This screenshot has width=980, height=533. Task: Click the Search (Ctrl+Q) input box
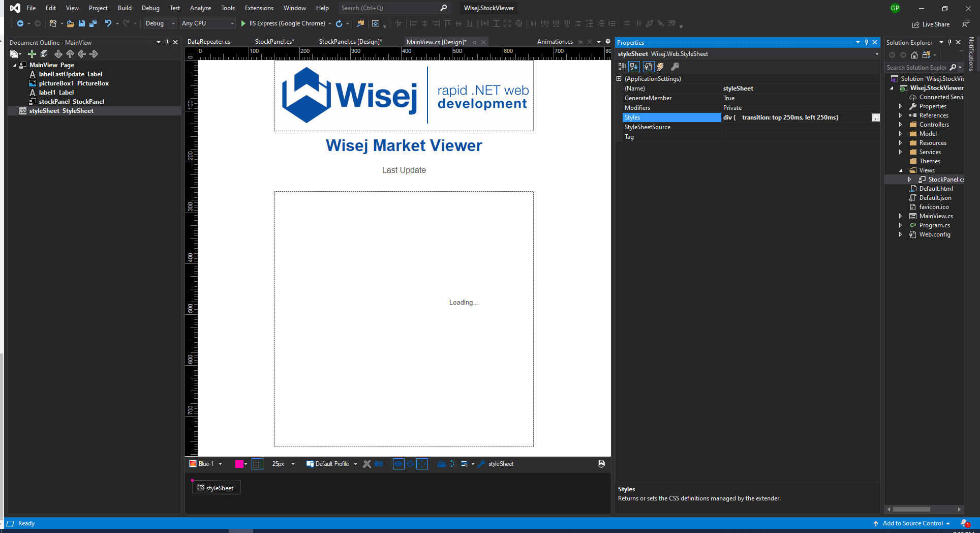pos(394,8)
